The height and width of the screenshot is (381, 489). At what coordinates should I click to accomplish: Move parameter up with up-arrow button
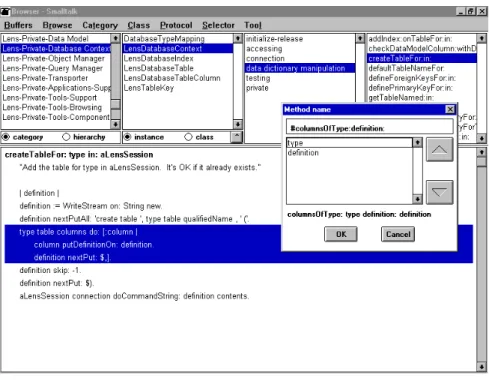[x=439, y=149]
